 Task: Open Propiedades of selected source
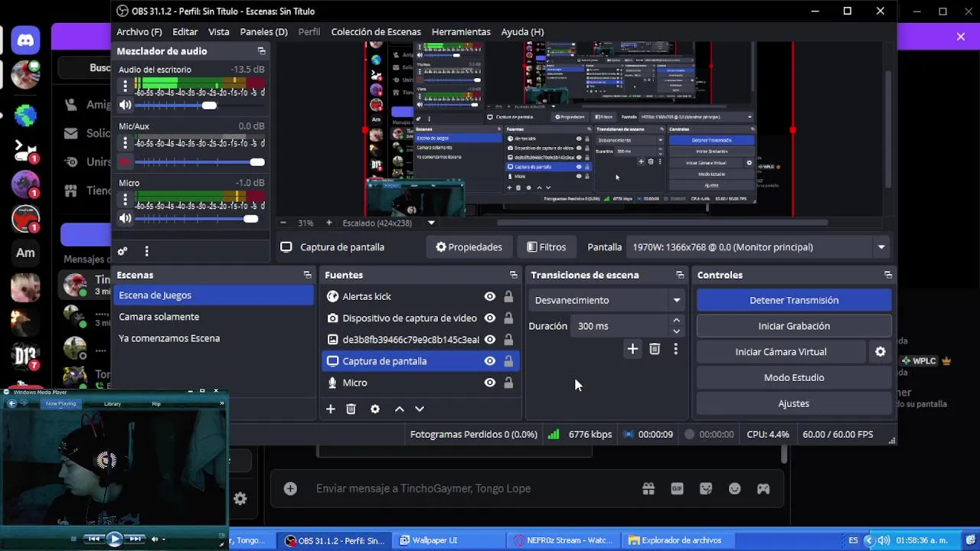(469, 247)
